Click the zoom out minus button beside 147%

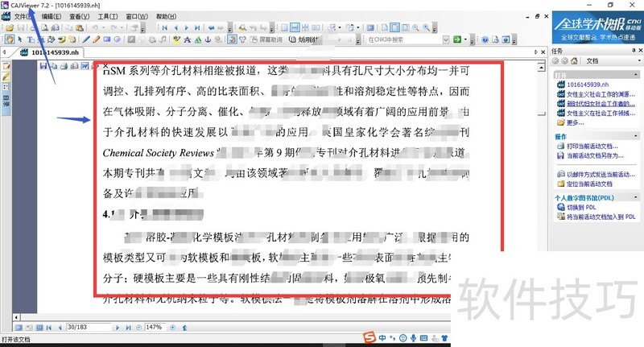[x=138, y=328]
